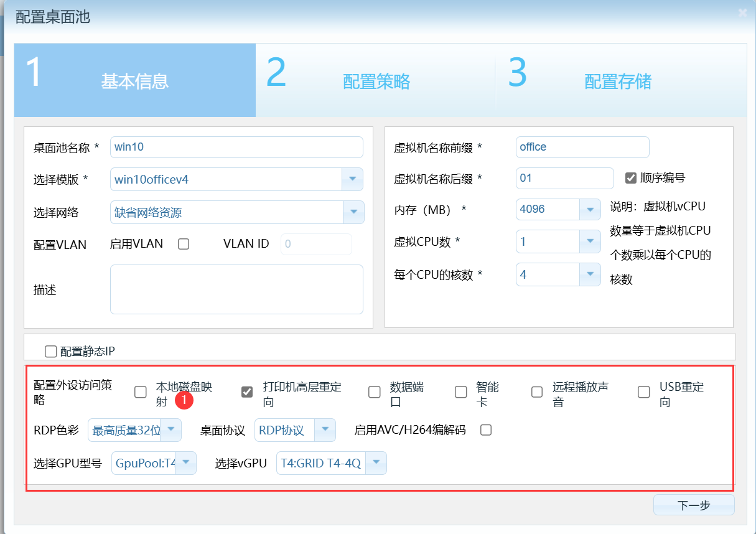
Task: Switch to the 配置策略 step tab
Action: (376, 80)
